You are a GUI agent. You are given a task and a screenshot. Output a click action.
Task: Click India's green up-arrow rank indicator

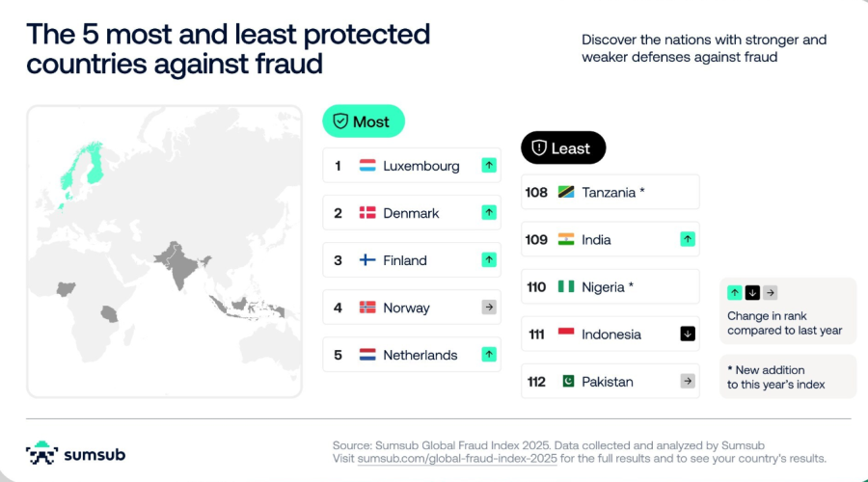tap(688, 239)
